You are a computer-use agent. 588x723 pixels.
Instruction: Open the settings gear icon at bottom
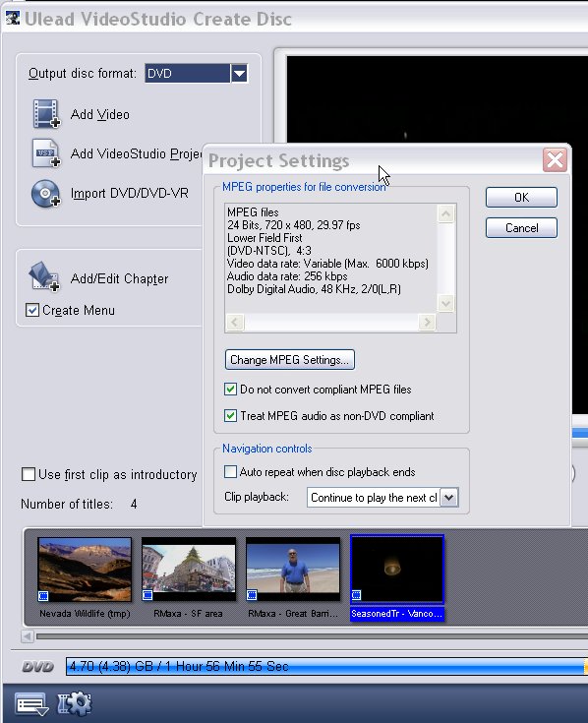[x=75, y=703]
